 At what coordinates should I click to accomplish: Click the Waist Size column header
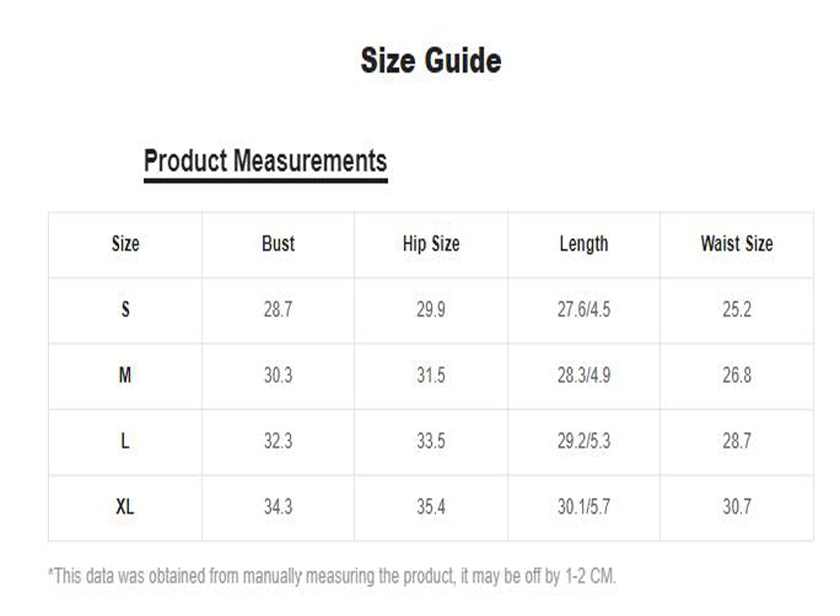pyautogui.click(x=736, y=244)
